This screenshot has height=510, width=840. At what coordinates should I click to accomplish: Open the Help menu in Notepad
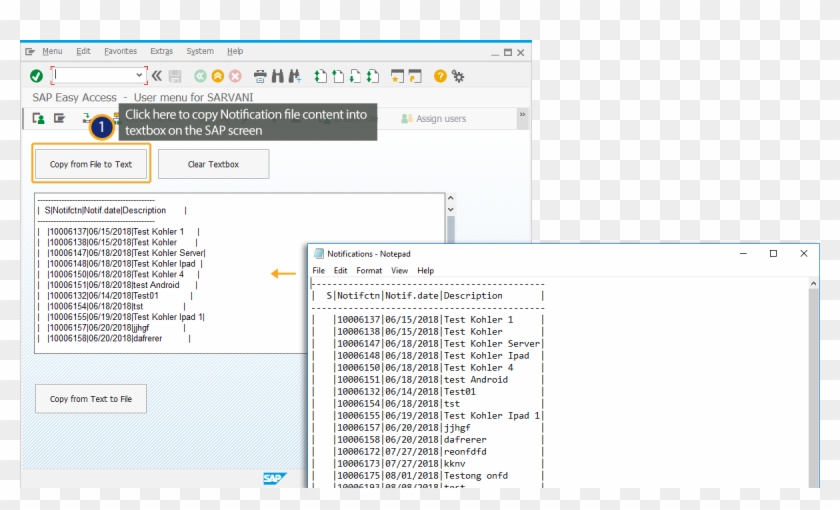click(x=425, y=271)
